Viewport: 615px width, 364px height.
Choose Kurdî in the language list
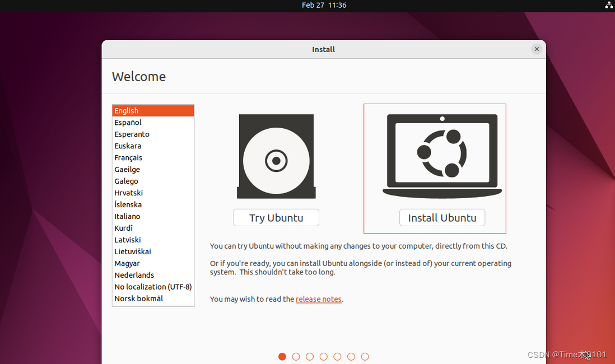coord(153,228)
